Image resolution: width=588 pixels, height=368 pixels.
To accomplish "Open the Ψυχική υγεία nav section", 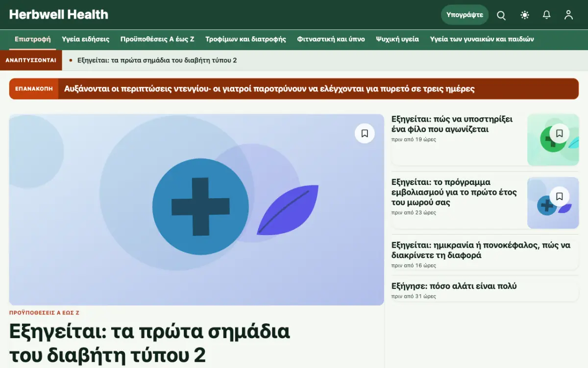I will [x=397, y=39].
